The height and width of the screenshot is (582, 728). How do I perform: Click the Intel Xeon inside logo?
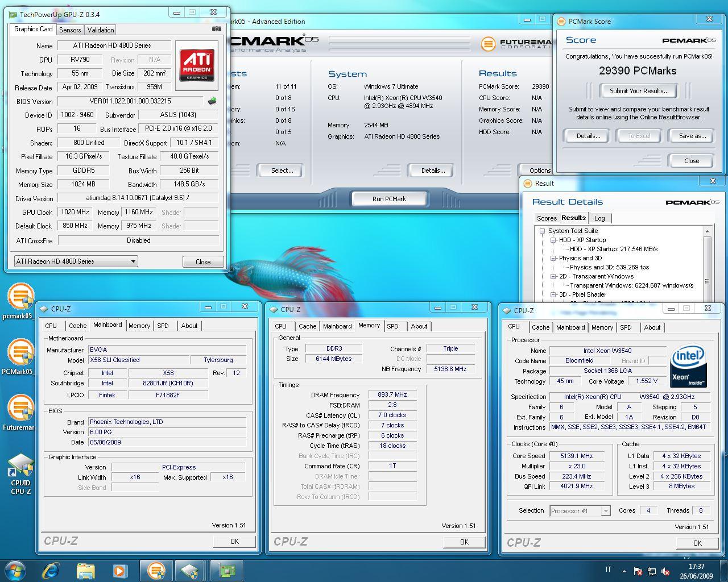pyautogui.click(x=689, y=367)
